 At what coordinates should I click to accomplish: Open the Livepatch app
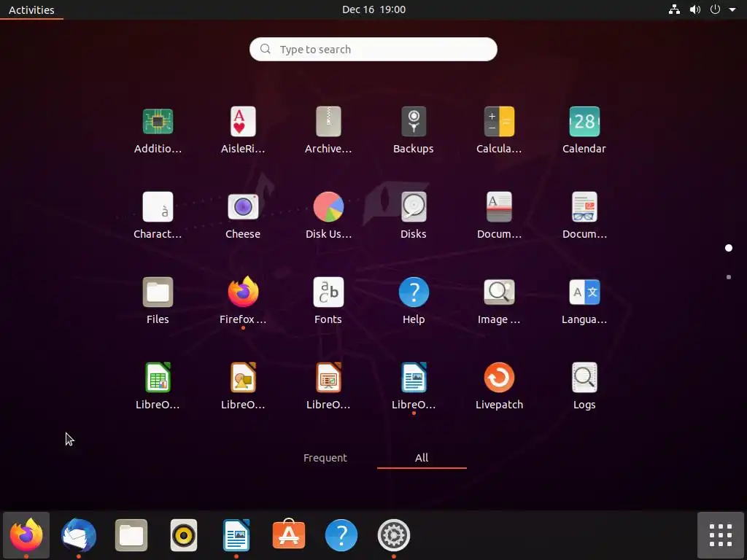[x=499, y=377]
